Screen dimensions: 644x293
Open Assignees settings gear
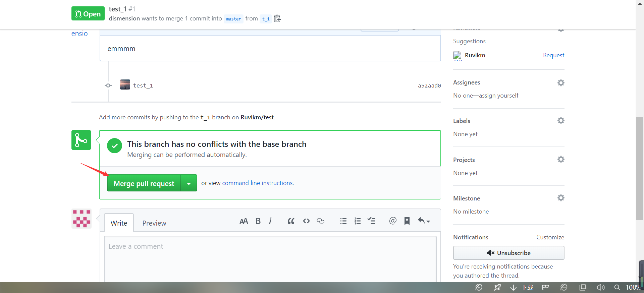(x=561, y=83)
